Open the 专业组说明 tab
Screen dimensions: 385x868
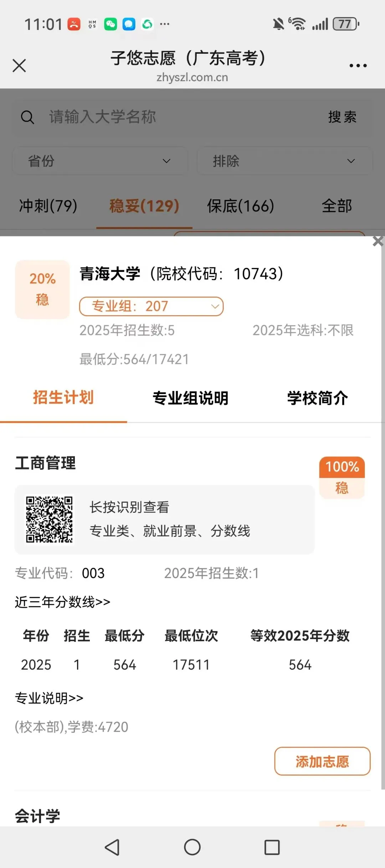click(190, 398)
